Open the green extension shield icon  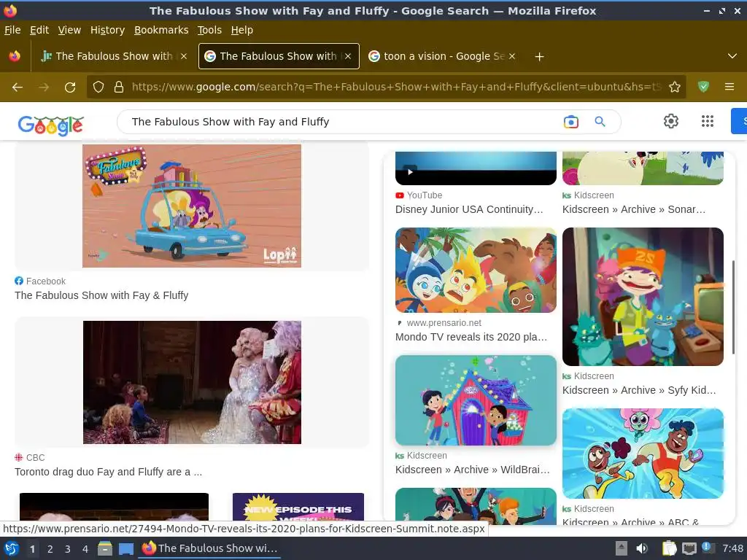tap(703, 87)
